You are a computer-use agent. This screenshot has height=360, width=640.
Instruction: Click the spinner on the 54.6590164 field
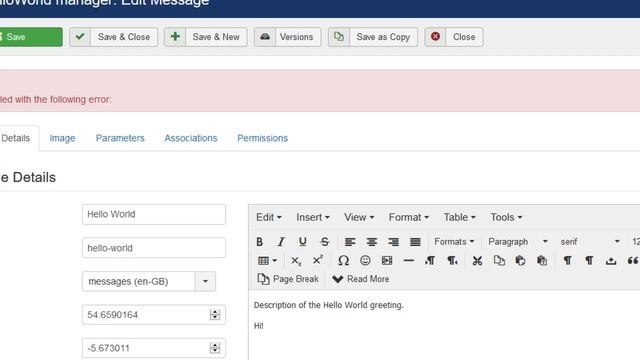(x=215, y=315)
